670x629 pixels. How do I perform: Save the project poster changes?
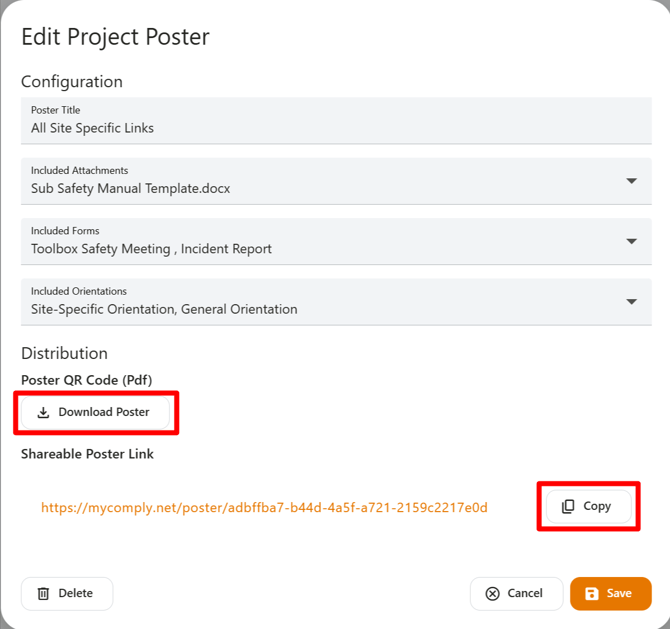[611, 594]
